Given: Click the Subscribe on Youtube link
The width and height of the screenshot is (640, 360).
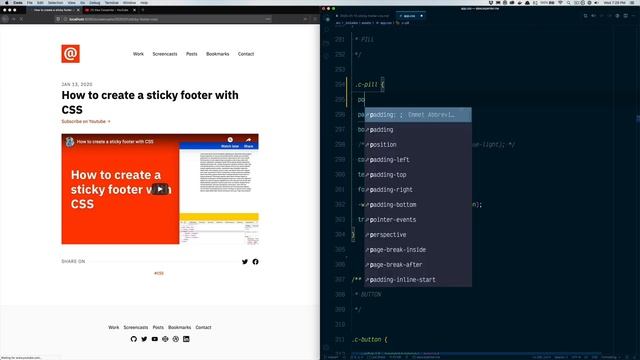Looking at the screenshot, I should (86, 121).
